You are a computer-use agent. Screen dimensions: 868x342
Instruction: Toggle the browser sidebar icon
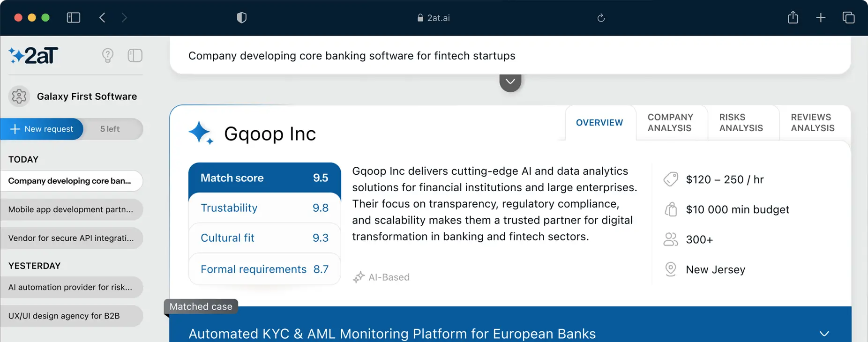pos(74,18)
